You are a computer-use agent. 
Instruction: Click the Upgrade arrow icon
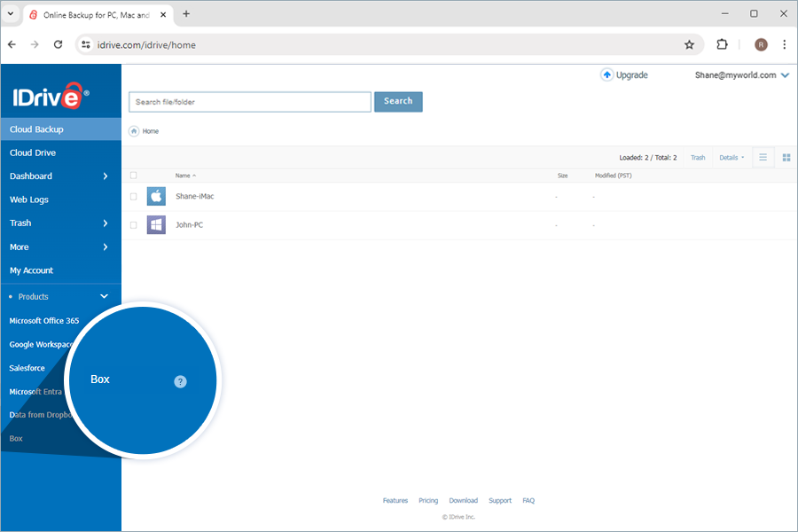606,74
